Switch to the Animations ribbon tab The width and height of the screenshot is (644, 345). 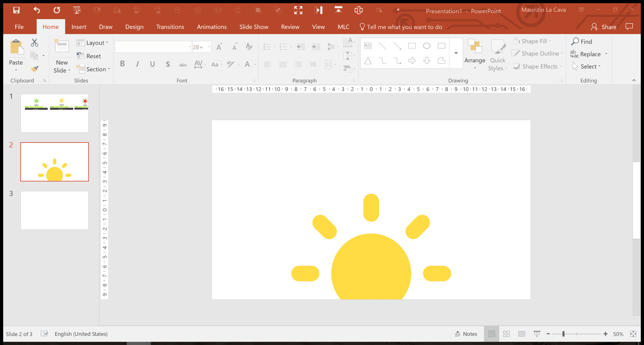[x=211, y=27]
